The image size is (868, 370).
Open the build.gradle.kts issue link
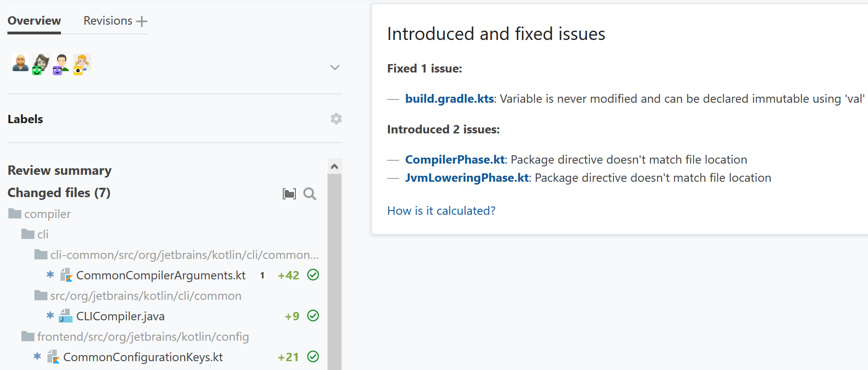click(449, 99)
